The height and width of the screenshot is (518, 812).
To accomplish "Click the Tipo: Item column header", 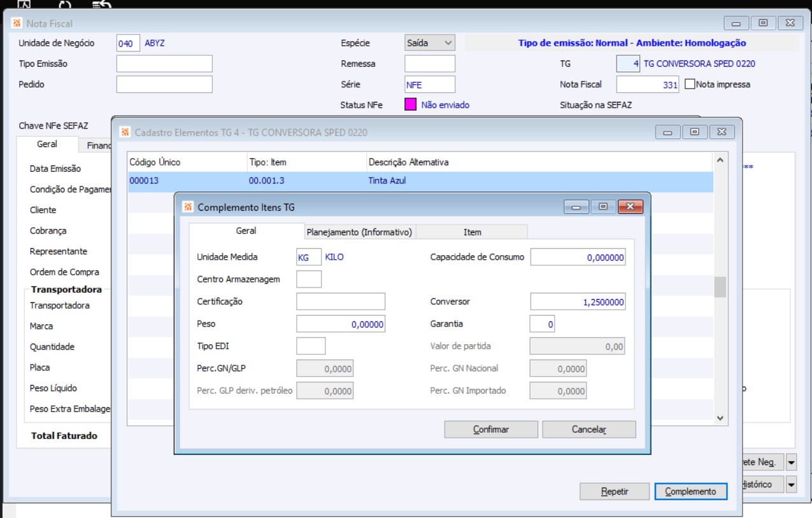I will click(x=267, y=162).
